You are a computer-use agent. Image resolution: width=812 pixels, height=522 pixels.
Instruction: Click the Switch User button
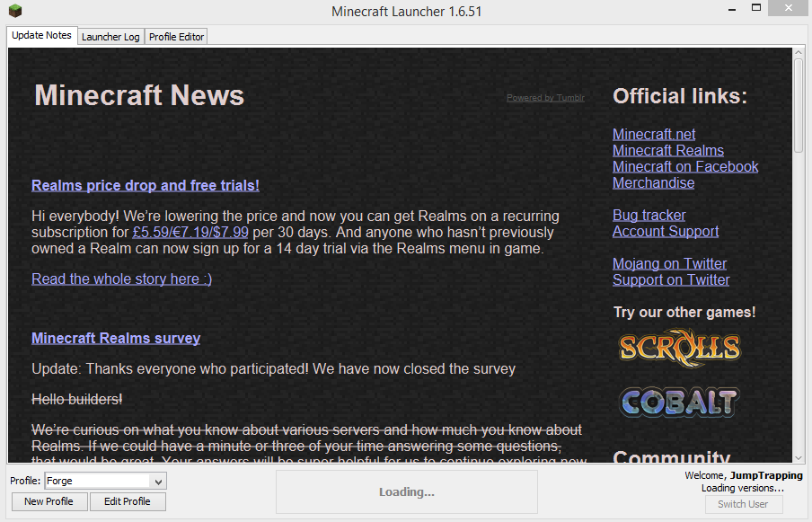pyautogui.click(x=743, y=504)
